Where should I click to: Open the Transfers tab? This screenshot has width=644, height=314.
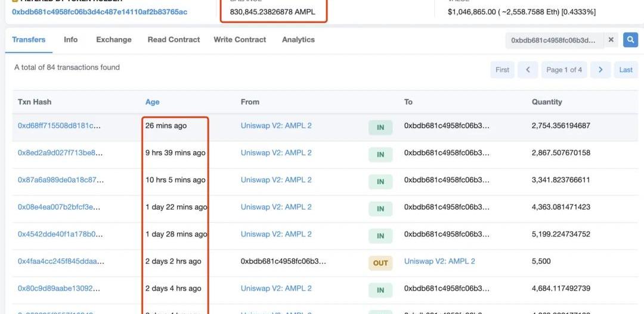29,40
